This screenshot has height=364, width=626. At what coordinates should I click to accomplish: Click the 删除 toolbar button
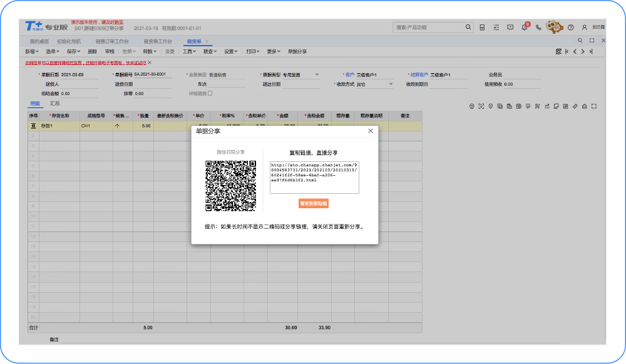[92, 52]
